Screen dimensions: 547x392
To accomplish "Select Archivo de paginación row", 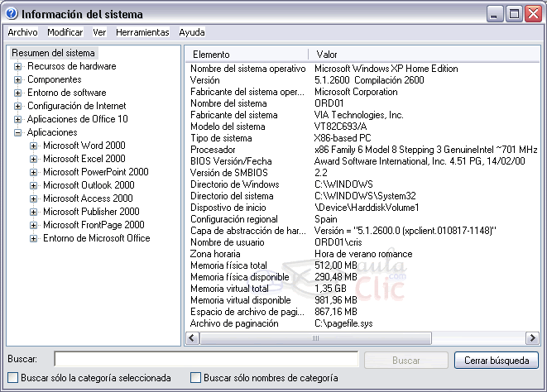I will pyautogui.click(x=362, y=323).
